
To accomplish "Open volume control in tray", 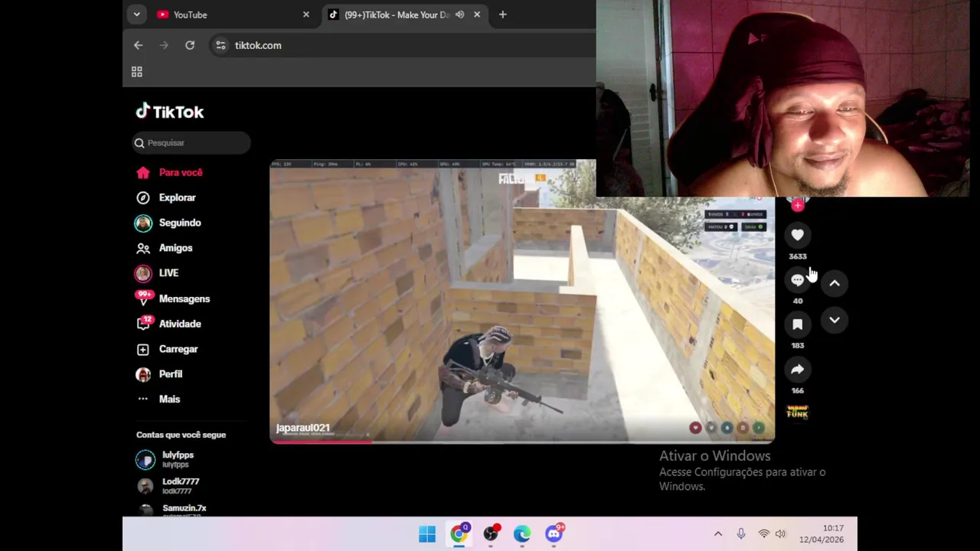I will point(780,534).
